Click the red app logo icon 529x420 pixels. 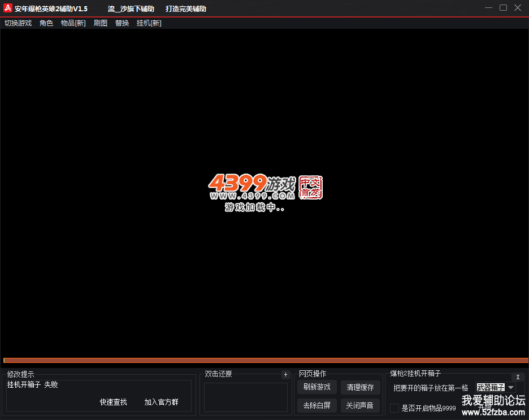(x=8, y=8)
